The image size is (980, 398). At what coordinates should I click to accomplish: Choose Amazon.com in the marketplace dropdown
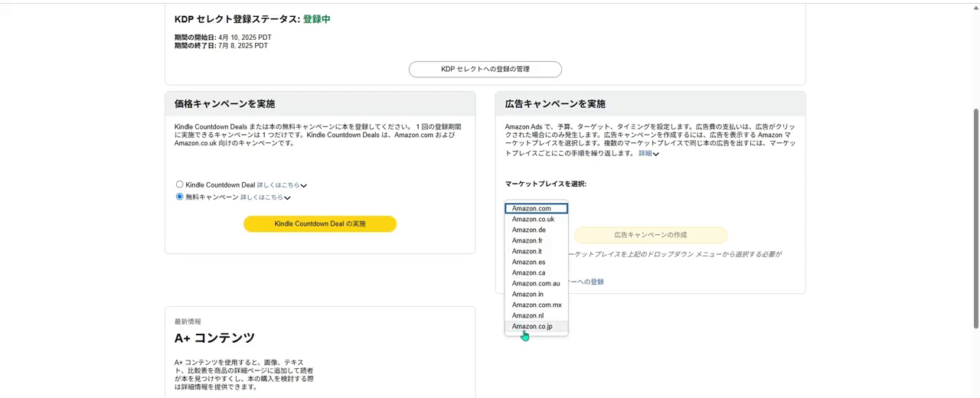coord(536,208)
